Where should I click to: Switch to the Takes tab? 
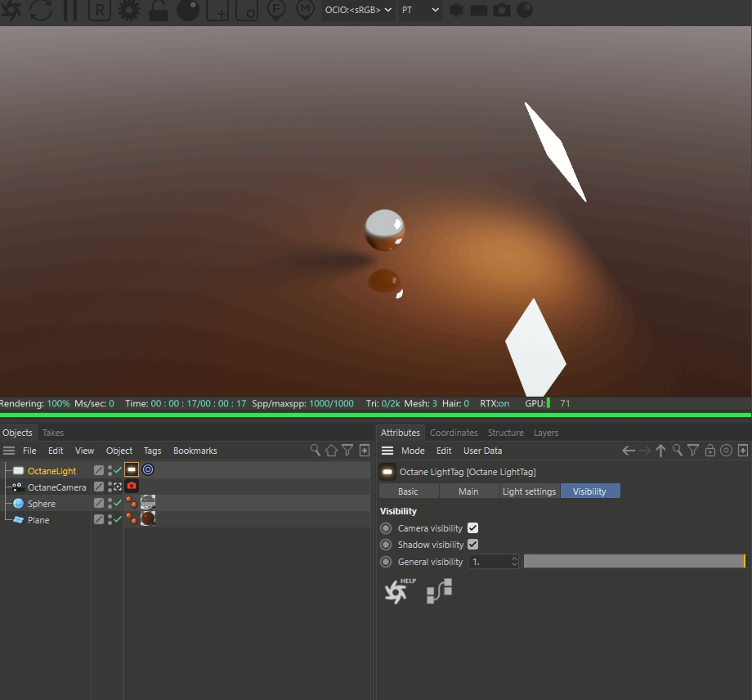click(53, 433)
